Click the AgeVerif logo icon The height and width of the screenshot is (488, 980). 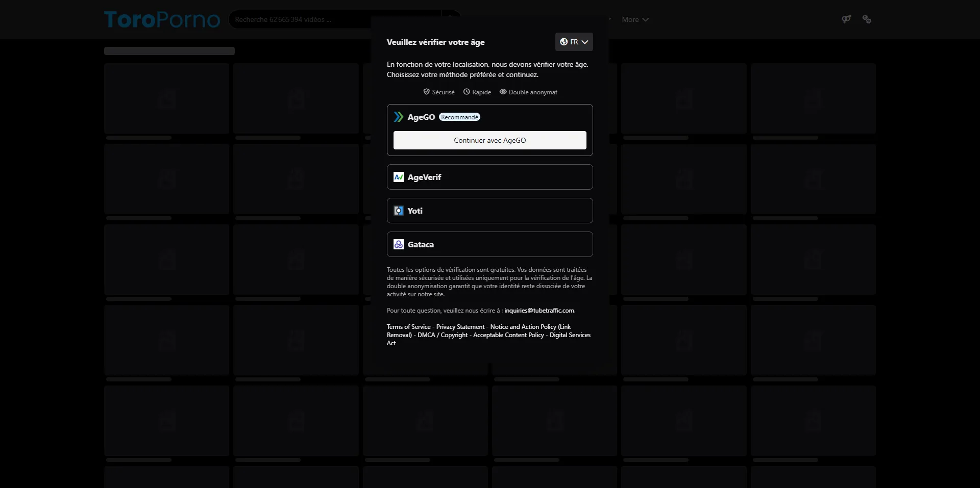point(399,177)
